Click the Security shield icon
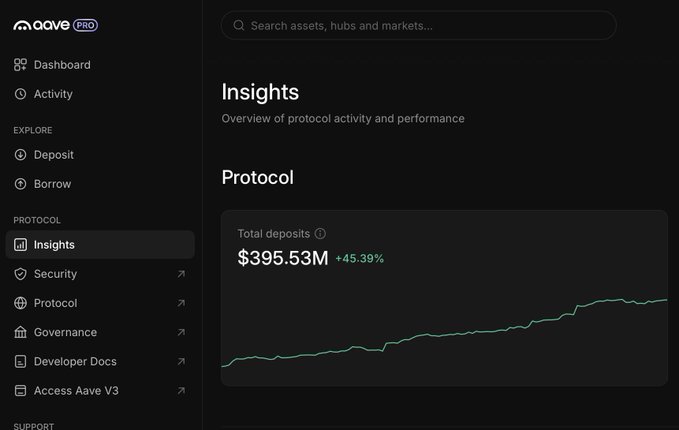Image resolution: width=679 pixels, height=430 pixels. point(20,274)
